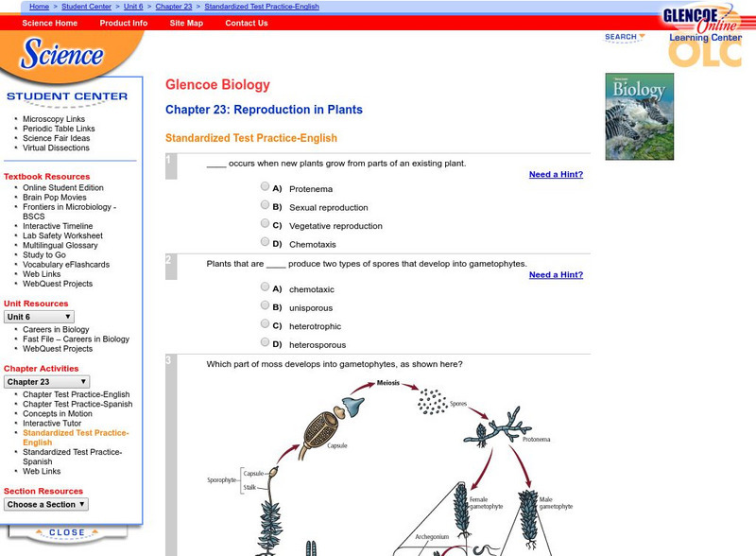Open the Choose a Section dropdown
This screenshot has width=756, height=556.
coord(44,504)
